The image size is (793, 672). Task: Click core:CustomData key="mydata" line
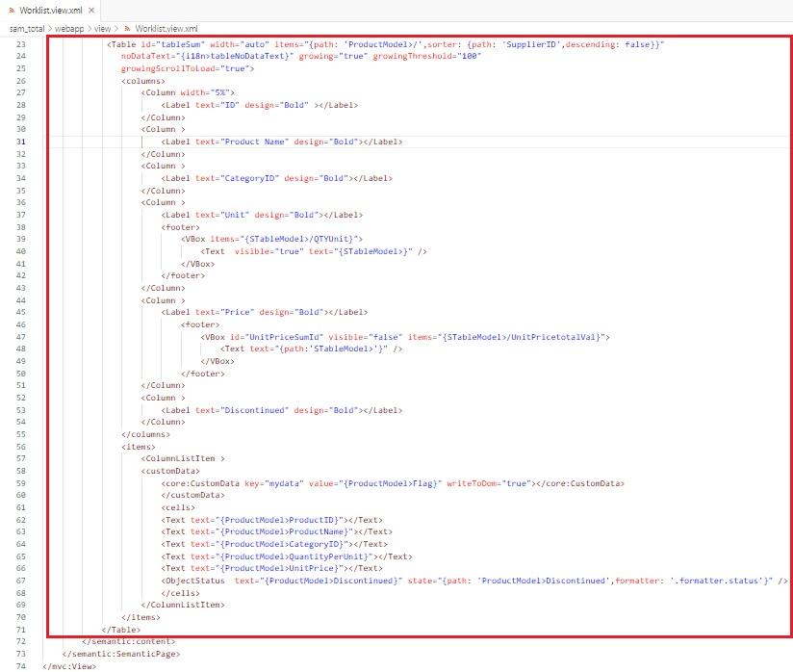coord(393,483)
